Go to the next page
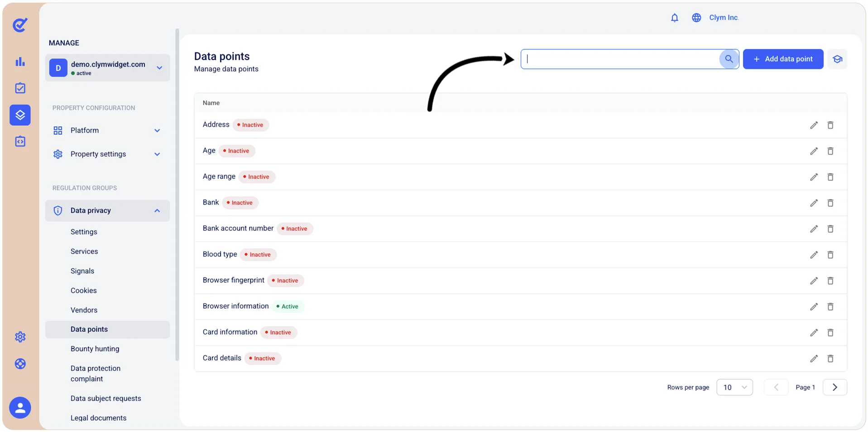 tap(834, 387)
